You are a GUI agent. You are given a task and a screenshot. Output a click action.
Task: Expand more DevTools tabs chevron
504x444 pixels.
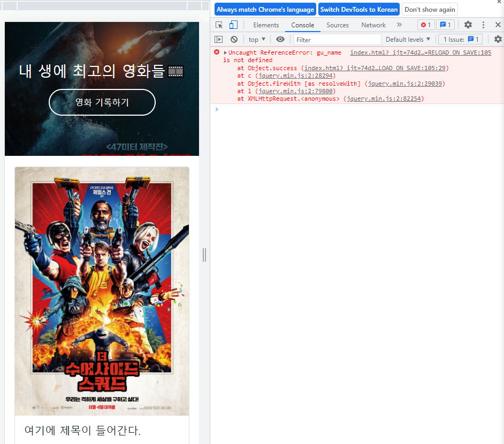[x=399, y=25]
